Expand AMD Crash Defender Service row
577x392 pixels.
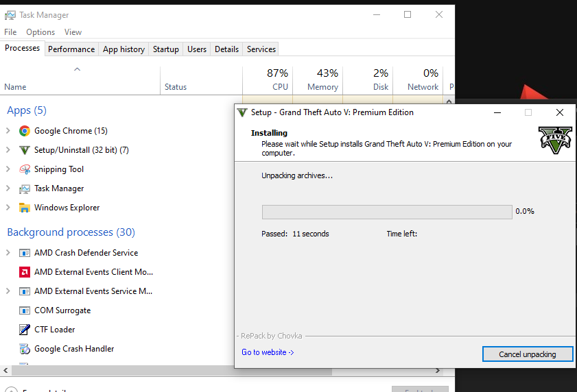coord(8,253)
